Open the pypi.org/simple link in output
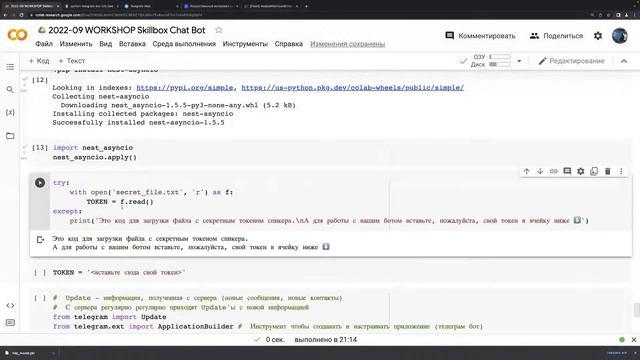640x360 pixels. tap(184, 88)
